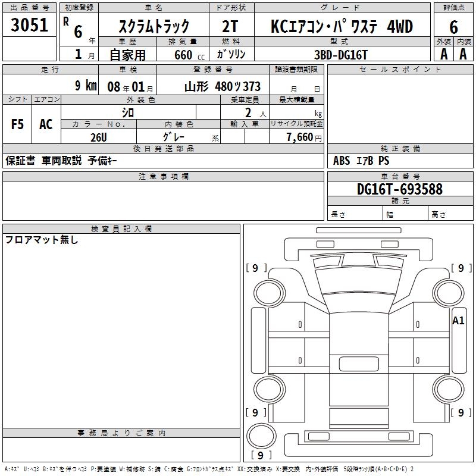Click the 車両取説 item
The height and width of the screenshot is (476, 476).
coord(61,161)
